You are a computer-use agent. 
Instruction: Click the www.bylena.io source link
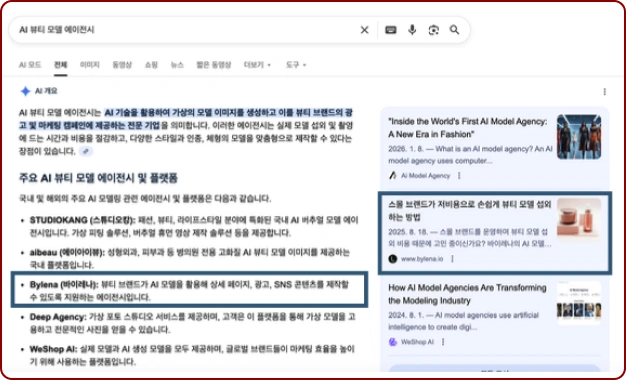(422, 259)
